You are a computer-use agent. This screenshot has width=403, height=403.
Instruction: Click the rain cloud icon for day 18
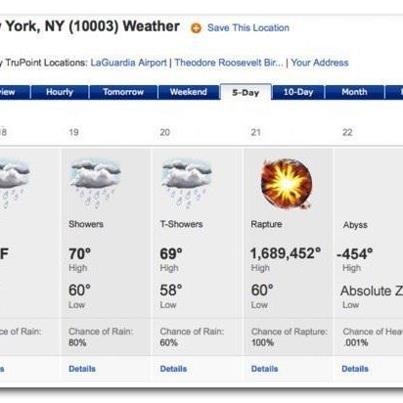[x=13, y=184]
